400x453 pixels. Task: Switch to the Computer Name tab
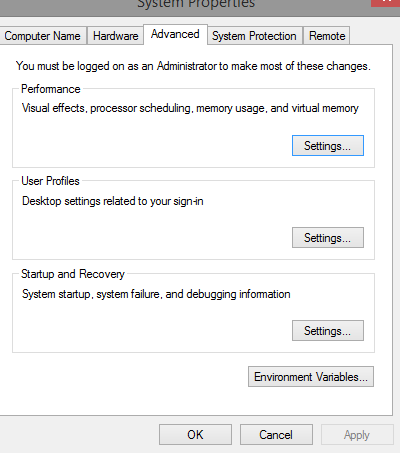tap(43, 36)
